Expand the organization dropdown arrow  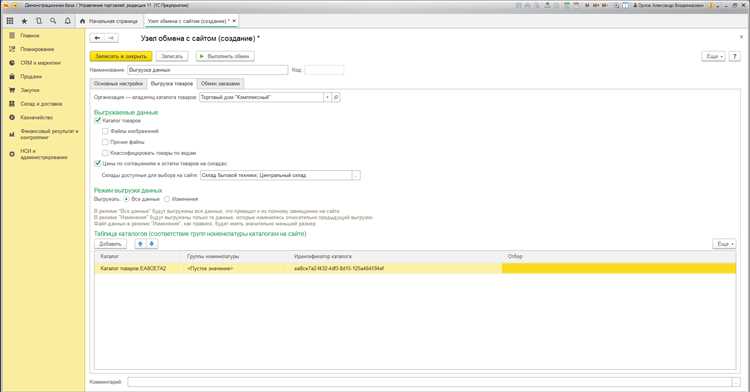[327, 97]
